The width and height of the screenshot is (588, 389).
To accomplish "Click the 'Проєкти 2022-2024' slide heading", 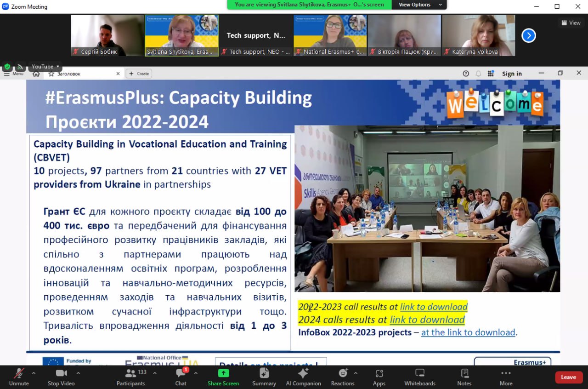I will coord(127,122).
